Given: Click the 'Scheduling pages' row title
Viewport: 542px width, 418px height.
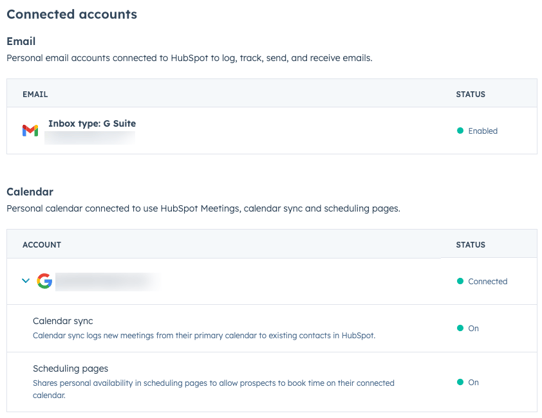Looking at the screenshot, I should point(71,369).
